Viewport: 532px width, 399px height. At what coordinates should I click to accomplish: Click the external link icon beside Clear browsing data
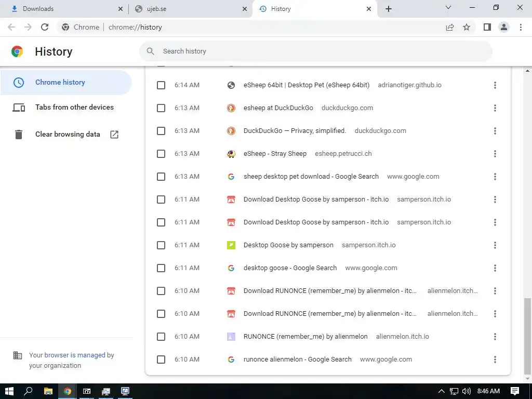114,135
